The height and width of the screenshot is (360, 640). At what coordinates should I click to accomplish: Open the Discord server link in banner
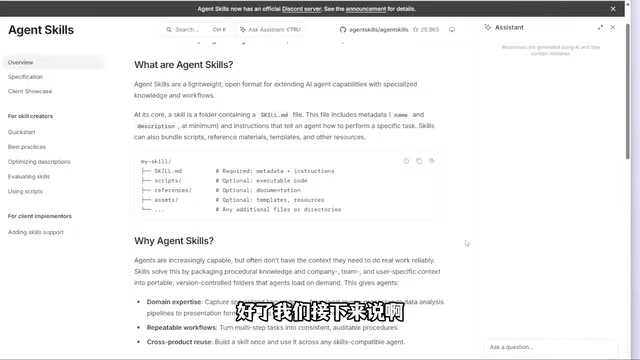[302, 9]
